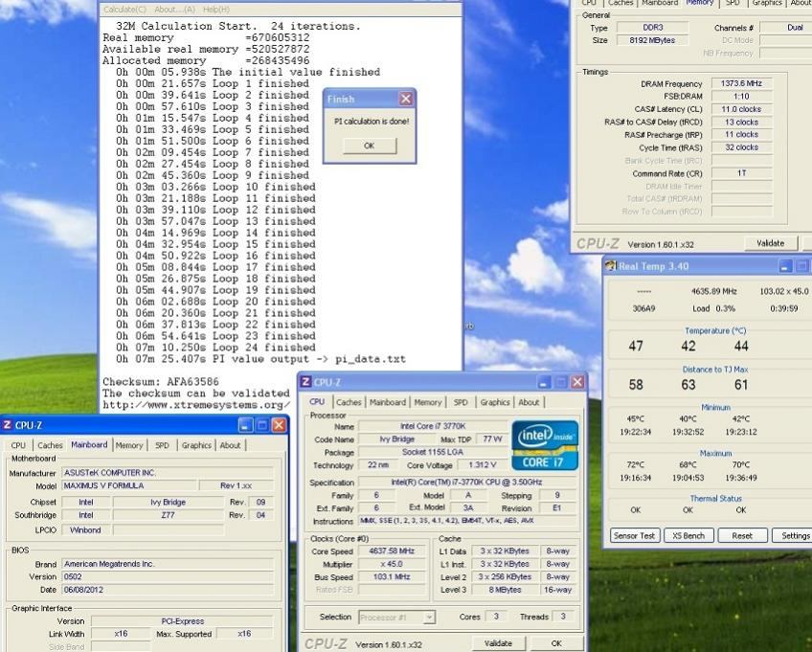Viewport: 812px width, 652px height.
Task: Click the MAXIMUS V FORMULA model field
Action: tap(129, 485)
